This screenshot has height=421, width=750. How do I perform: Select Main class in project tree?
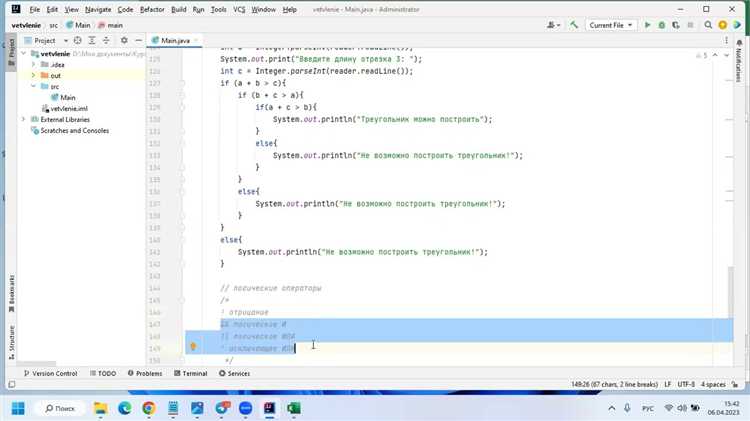coord(67,98)
